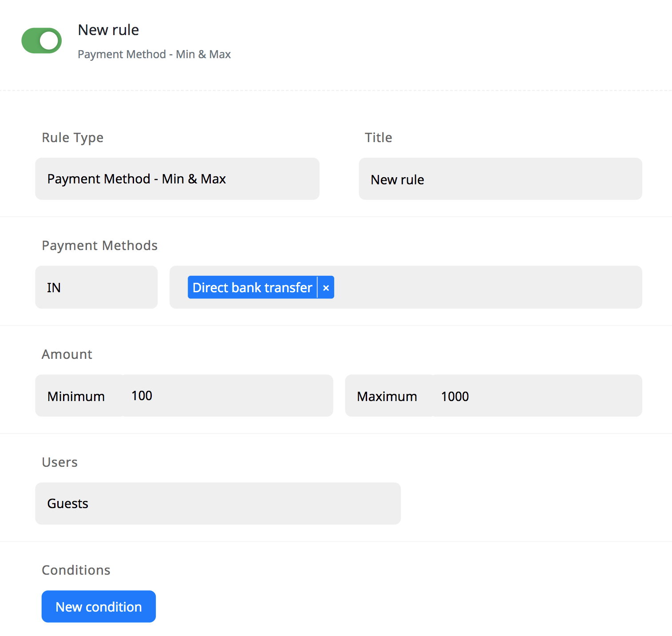This screenshot has width=672, height=636.
Task: Expand the Users dropdown showing Guests
Action: tap(217, 504)
